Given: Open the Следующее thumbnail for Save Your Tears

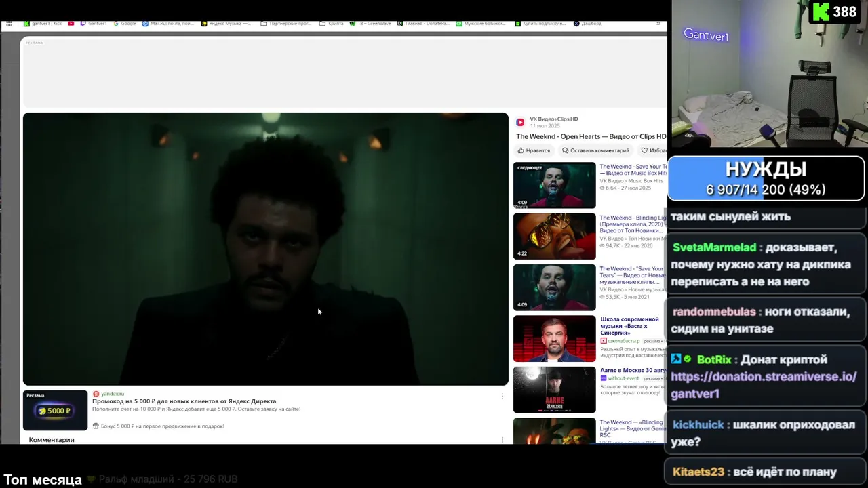Looking at the screenshot, I should 554,185.
